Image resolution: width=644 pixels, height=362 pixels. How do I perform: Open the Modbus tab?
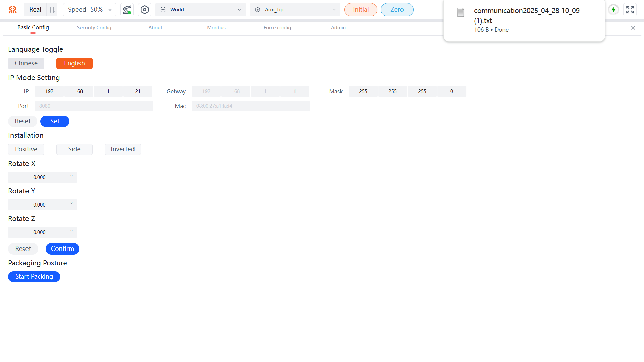216,28
